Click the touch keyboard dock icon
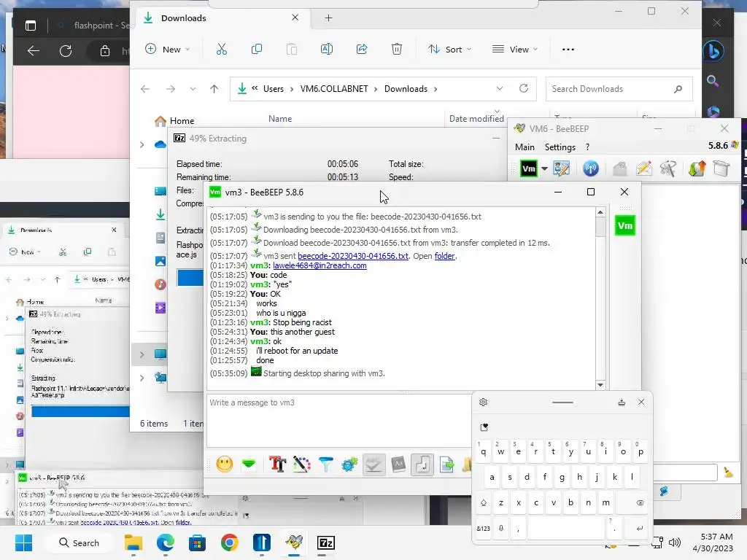The image size is (747, 560). coord(622,402)
